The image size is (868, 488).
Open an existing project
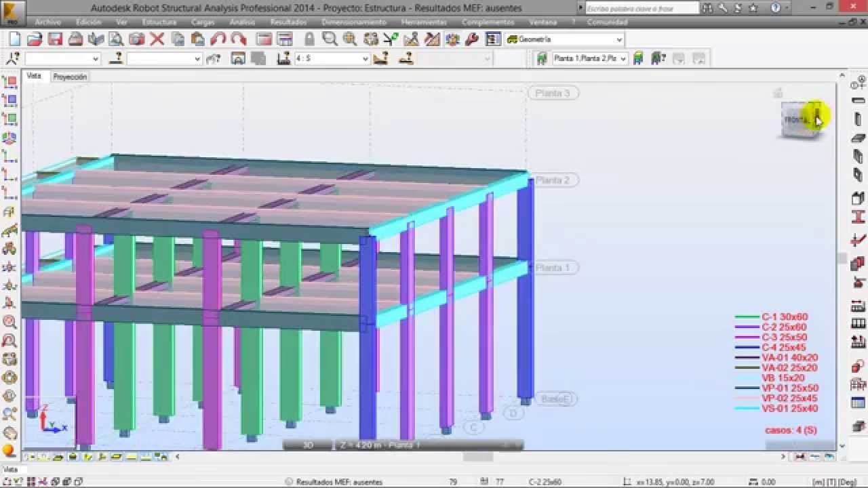coord(35,39)
